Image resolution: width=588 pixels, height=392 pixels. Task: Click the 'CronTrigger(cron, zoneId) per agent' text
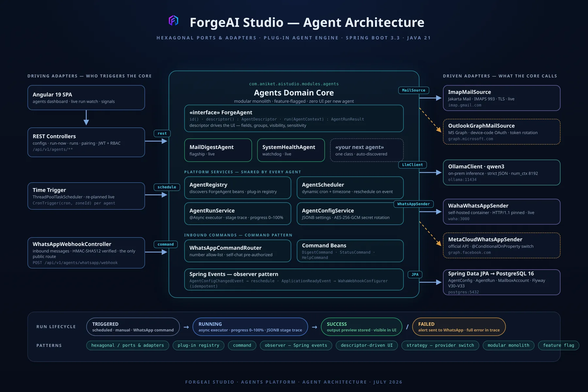pos(74,203)
